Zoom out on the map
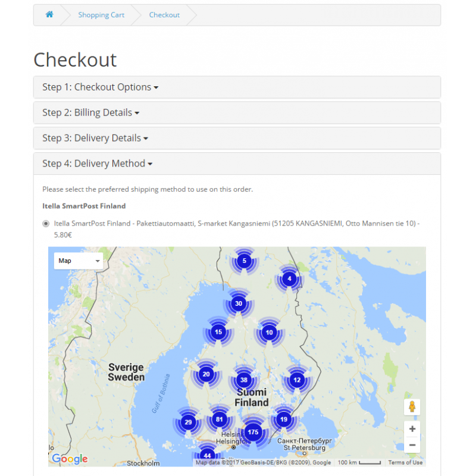 (x=412, y=445)
